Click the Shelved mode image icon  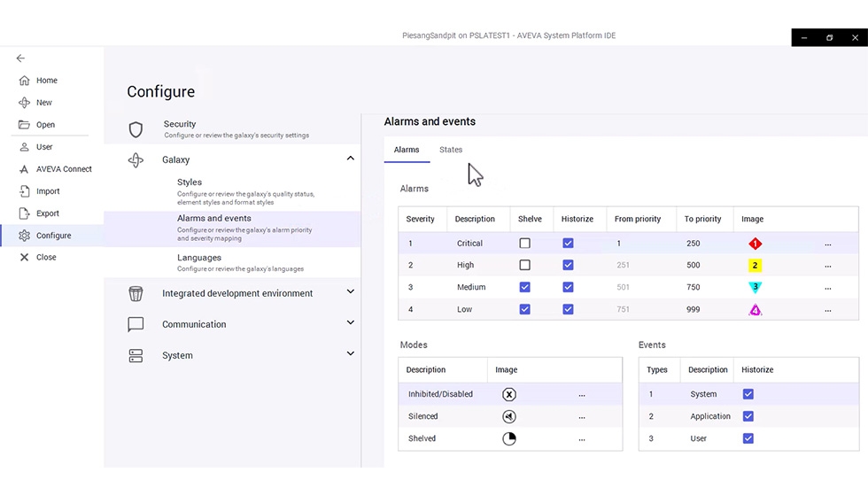point(508,438)
